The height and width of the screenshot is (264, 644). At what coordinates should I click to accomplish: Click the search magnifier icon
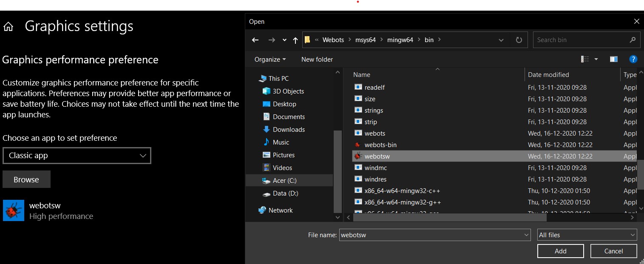tap(633, 40)
